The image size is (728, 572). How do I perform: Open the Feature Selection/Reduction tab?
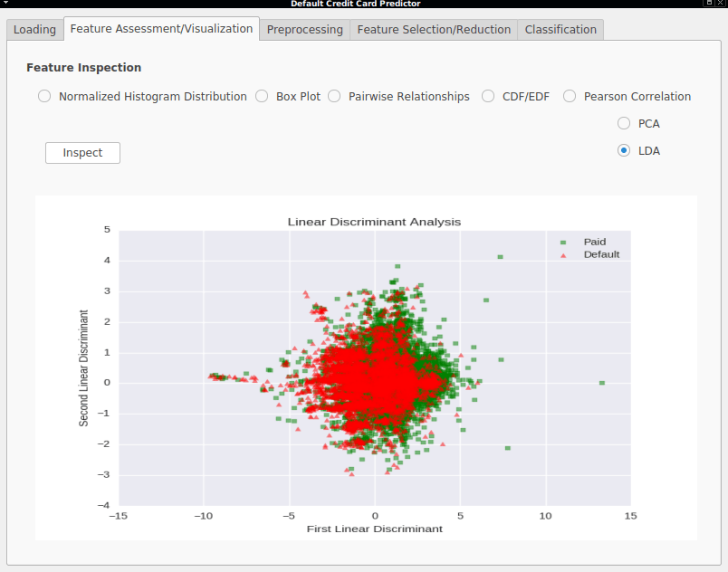coord(432,29)
